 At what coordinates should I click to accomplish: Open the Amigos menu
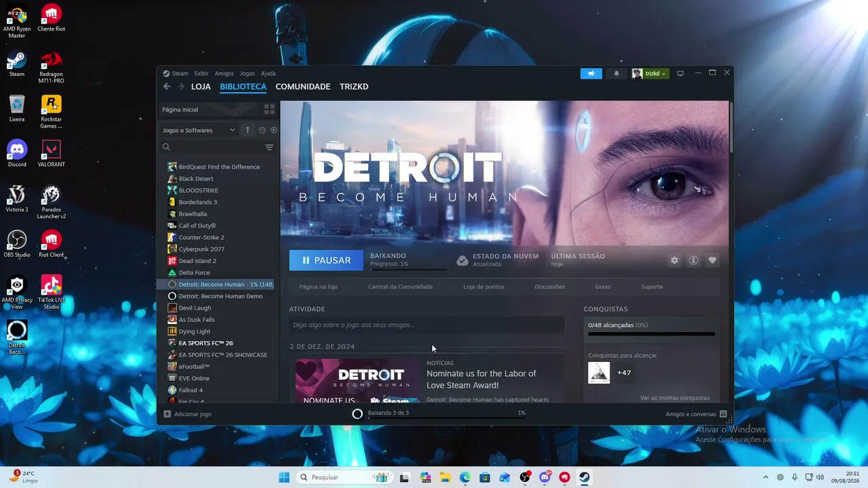[224, 73]
